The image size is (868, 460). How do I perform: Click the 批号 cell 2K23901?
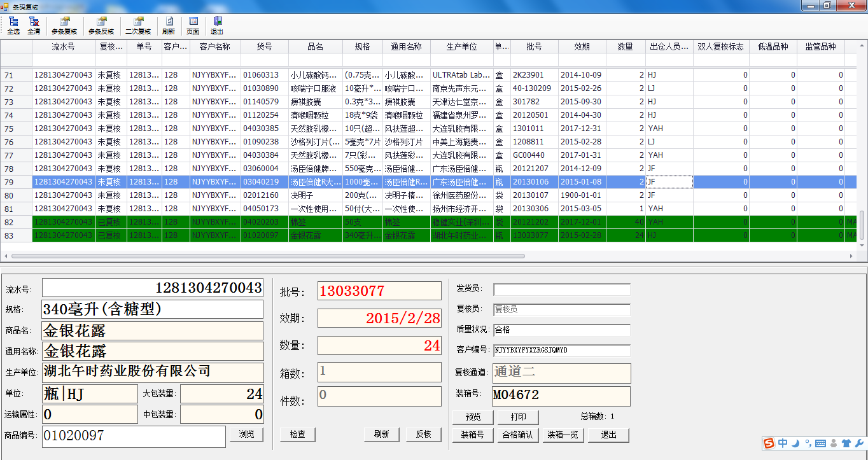[535, 75]
